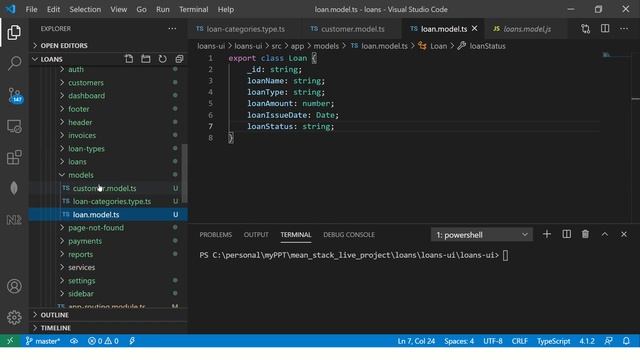Screen dimensions: 640x360
Task: Open the Remote Explorer view icon
Action: pos(14,127)
